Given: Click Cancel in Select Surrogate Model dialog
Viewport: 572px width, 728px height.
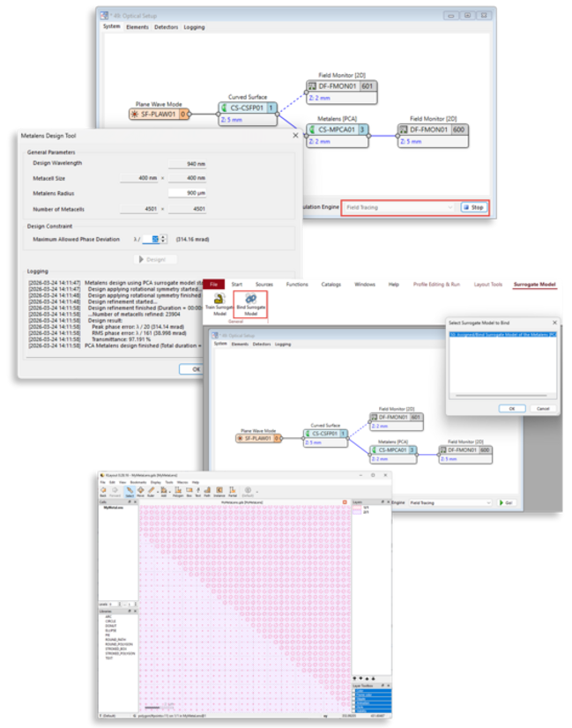Looking at the screenshot, I should click(x=543, y=408).
